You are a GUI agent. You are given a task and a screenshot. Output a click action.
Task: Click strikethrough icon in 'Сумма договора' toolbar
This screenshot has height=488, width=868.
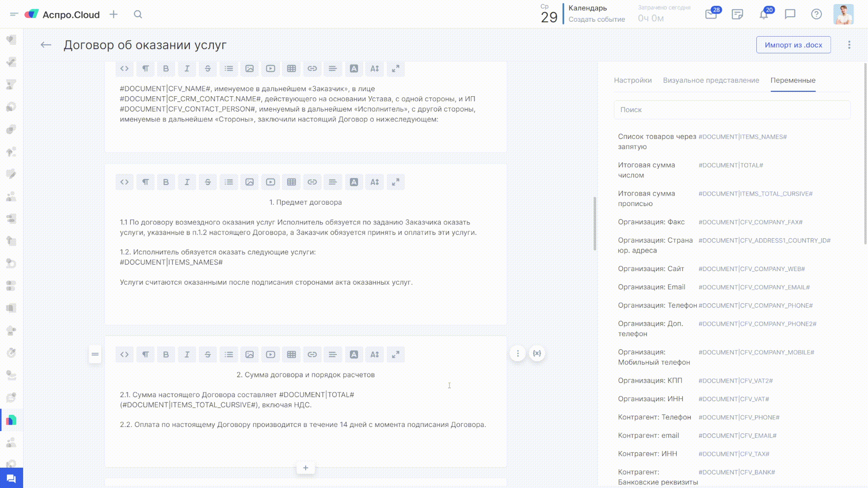click(208, 355)
